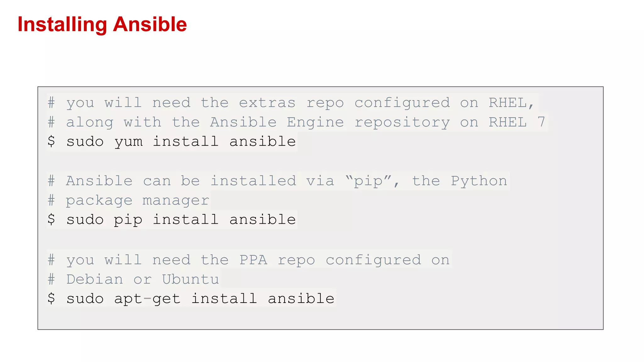Image resolution: width=644 pixels, height=362 pixels.
Task: Click the word "yum" in the first command
Action: click(128, 142)
